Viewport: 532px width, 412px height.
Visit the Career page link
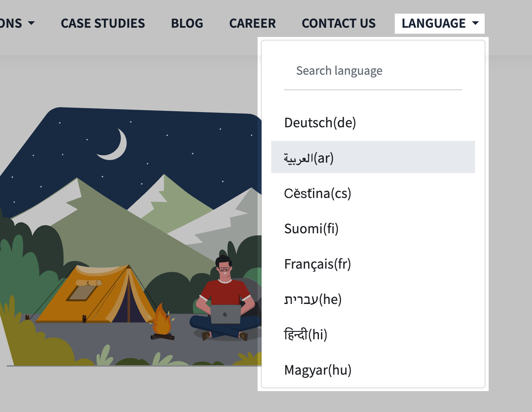click(252, 24)
